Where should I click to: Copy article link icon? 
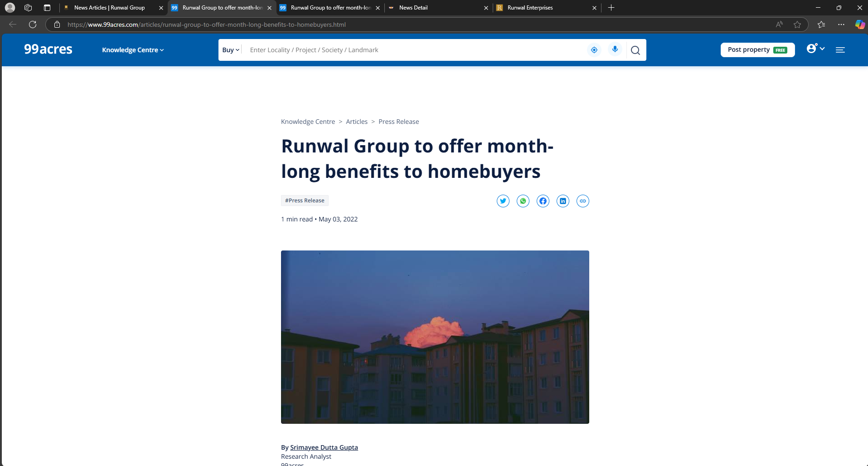(x=582, y=201)
